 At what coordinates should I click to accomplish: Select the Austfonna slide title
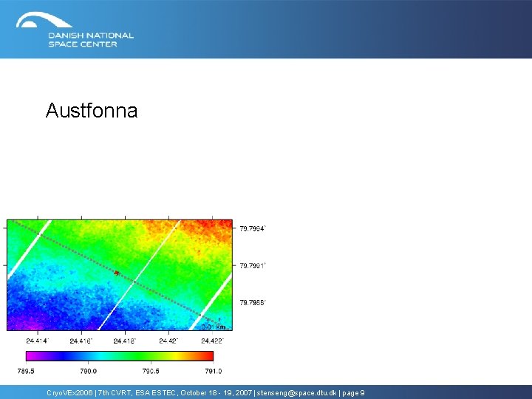(92, 110)
